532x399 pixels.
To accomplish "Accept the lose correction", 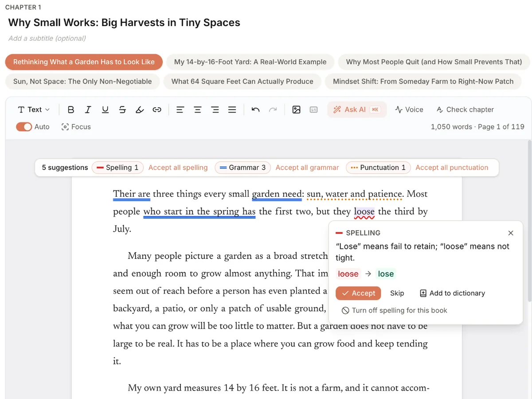I will [358, 293].
